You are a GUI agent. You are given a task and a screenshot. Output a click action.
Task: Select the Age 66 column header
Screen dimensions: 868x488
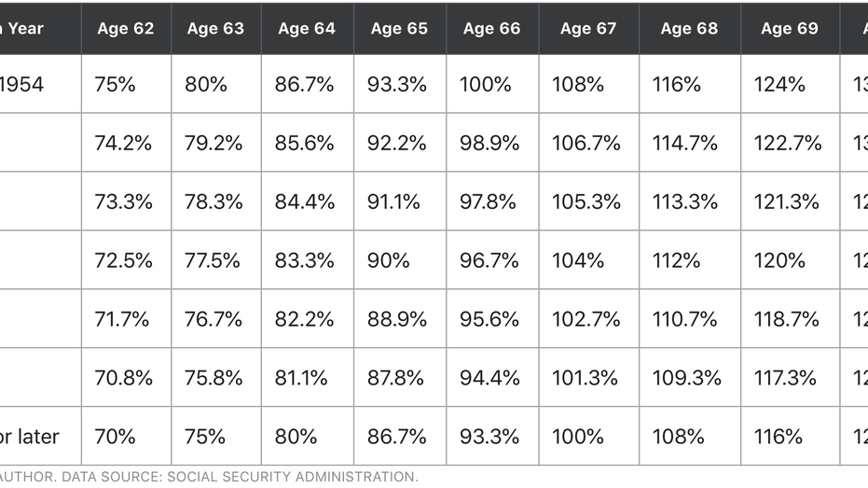[491, 28]
